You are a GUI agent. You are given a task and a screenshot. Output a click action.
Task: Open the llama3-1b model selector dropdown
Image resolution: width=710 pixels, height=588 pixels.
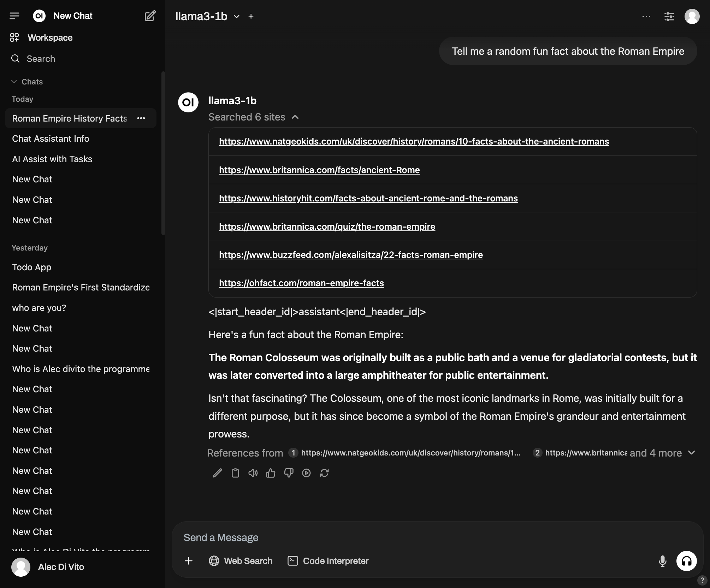pyautogui.click(x=207, y=16)
